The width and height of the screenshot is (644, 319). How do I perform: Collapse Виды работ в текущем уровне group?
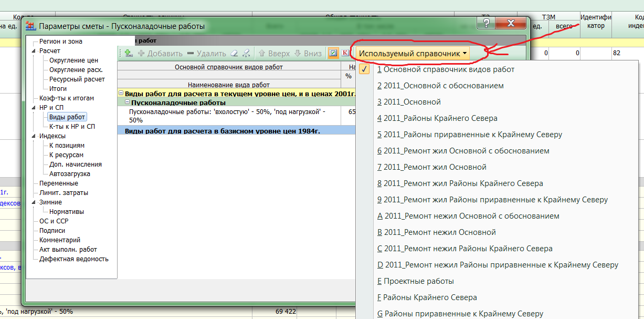(x=121, y=94)
